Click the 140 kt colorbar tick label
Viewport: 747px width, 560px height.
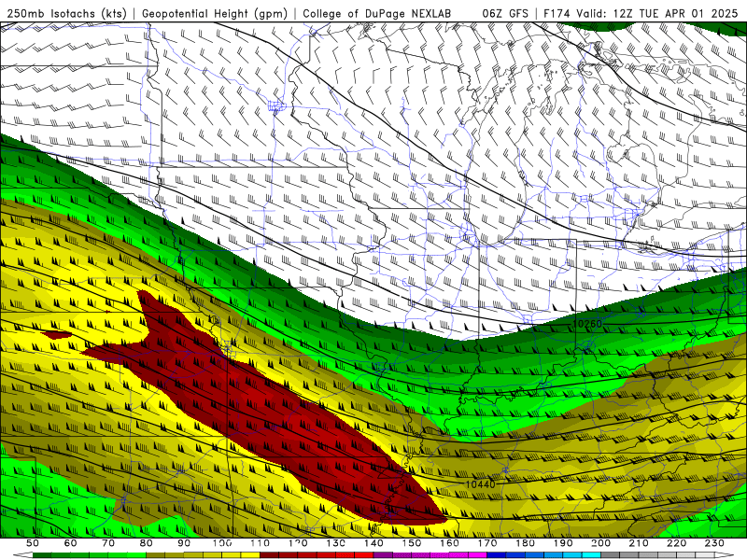click(373, 543)
